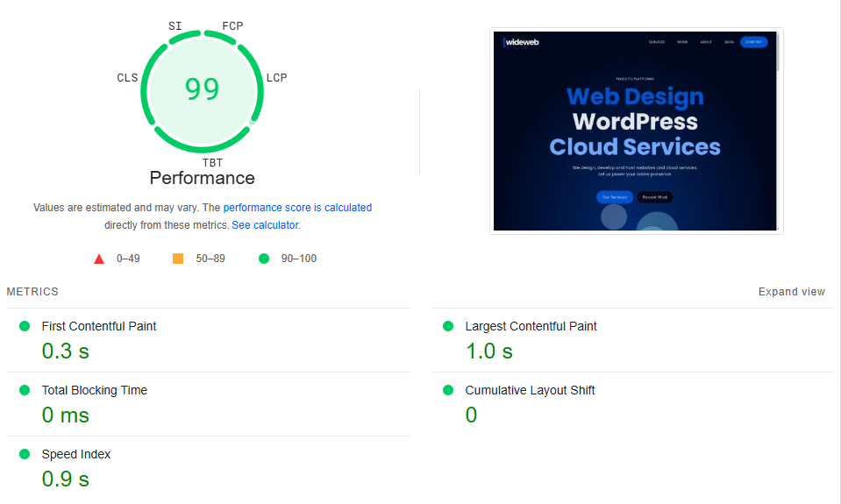Click the CLS label on the gauge
The width and height of the screenshot is (841, 504).
coord(127,78)
